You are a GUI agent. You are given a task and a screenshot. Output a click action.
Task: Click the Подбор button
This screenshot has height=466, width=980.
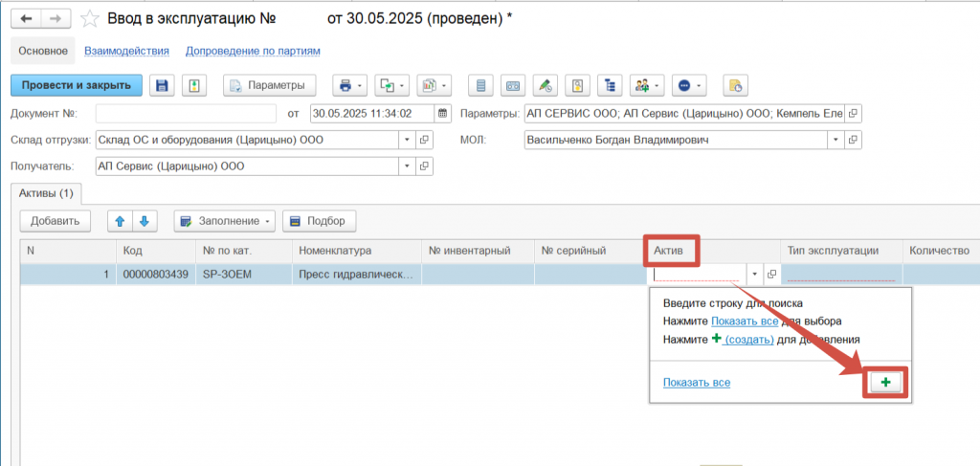(319, 221)
